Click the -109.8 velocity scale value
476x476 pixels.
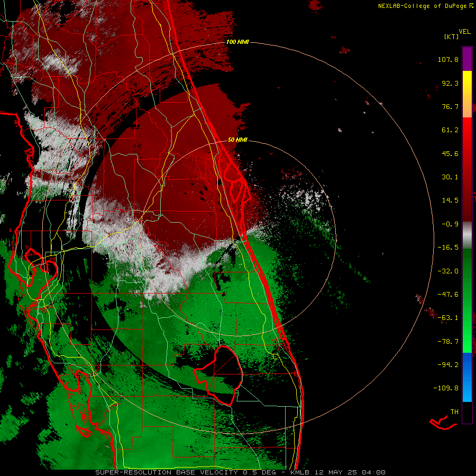[446, 388]
